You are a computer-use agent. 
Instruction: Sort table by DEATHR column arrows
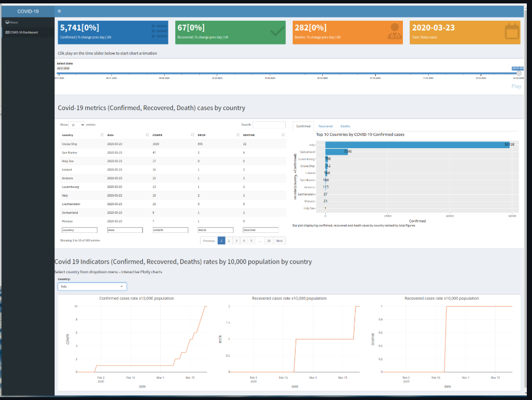click(x=283, y=135)
